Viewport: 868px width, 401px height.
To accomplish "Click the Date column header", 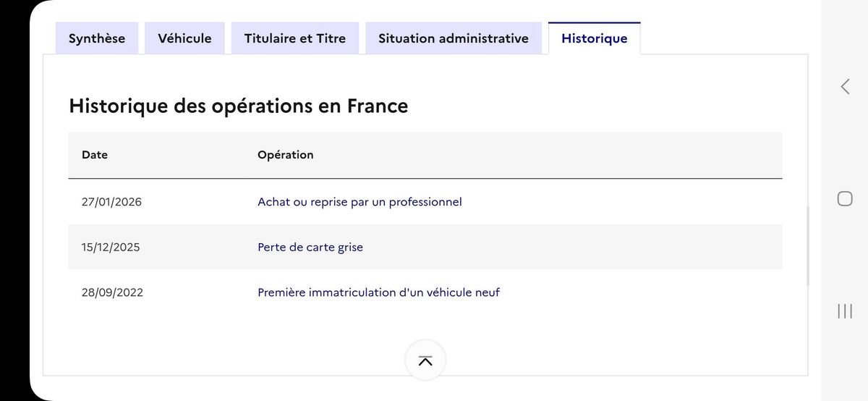I will [x=95, y=155].
